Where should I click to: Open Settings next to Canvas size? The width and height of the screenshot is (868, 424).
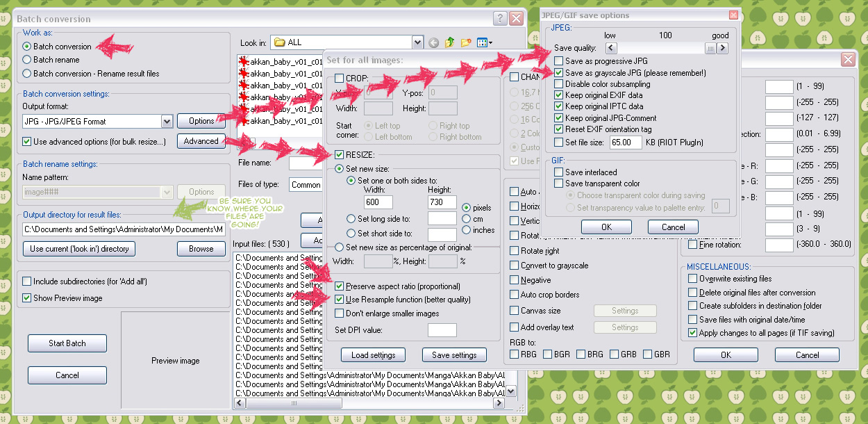625,311
